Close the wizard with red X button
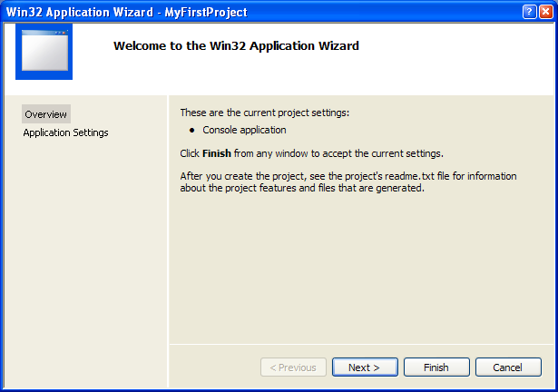Viewport: 558px width, 392px height. click(545, 12)
